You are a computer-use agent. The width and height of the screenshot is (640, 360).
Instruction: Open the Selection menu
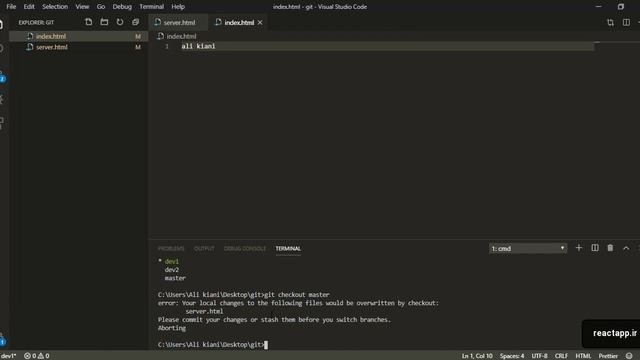(55, 7)
